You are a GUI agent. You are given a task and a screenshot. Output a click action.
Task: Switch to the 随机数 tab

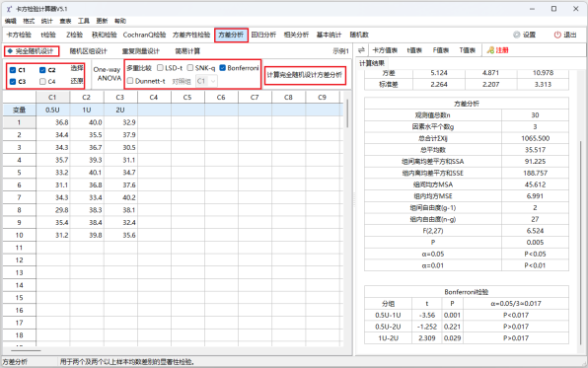[x=359, y=35]
